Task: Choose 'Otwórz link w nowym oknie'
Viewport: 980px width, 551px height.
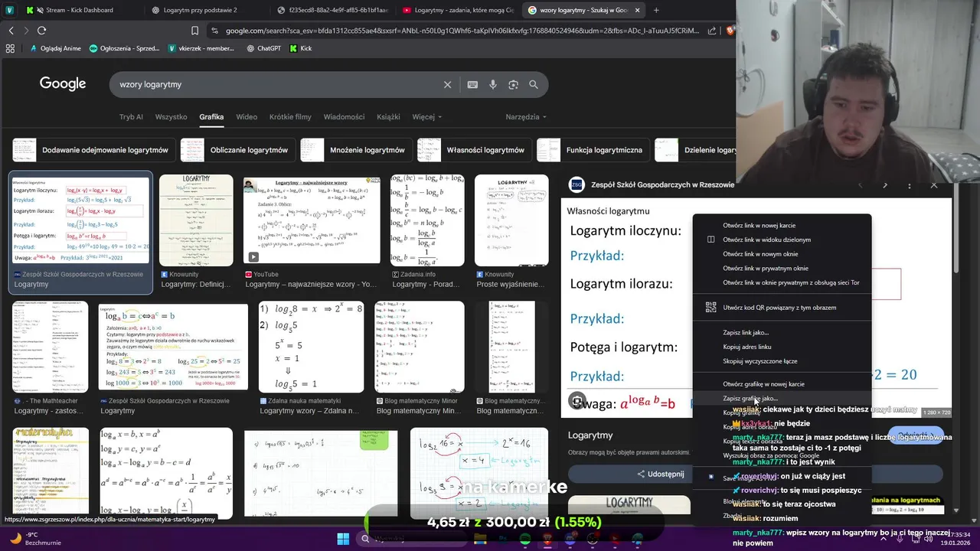Action: (x=782, y=254)
